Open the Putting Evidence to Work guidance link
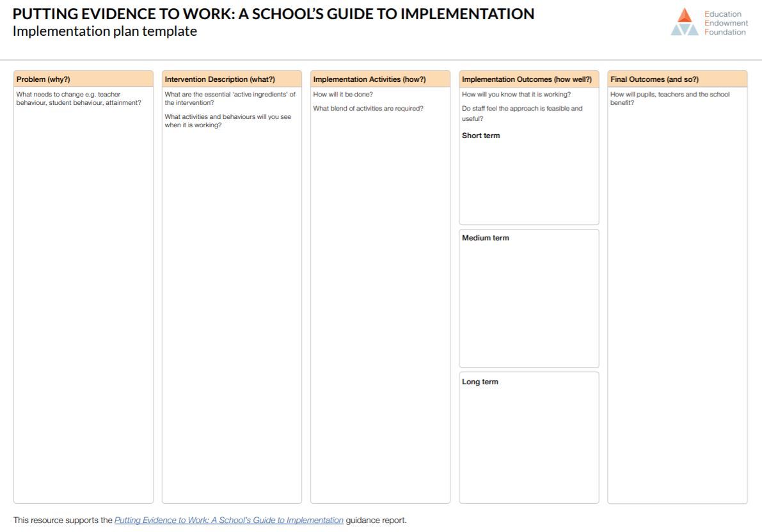The image size is (762, 532). click(x=228, y=520)
